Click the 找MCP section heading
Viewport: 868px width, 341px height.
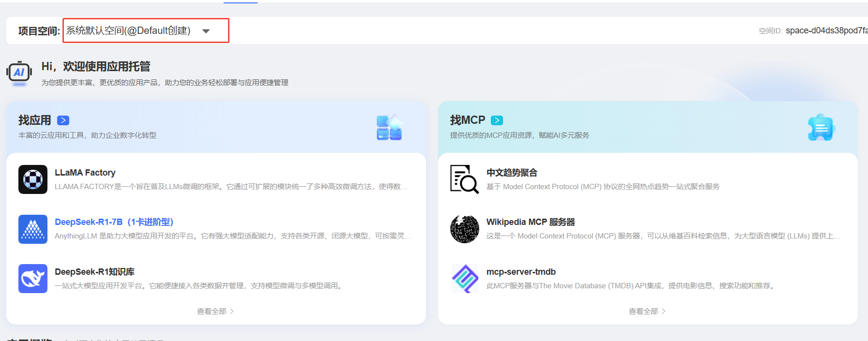click(468, 120)
